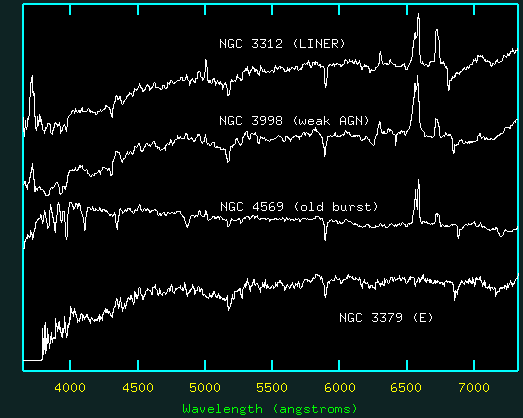523x418 pixels.
Task: Click the 7000 wavelength axis label
Action: click(474, 388)
